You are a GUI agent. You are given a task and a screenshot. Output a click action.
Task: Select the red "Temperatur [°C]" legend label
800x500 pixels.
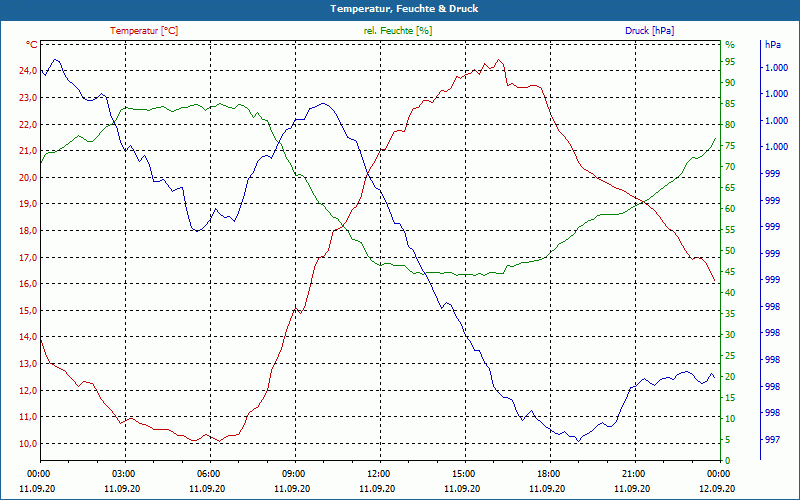click(144, 31)
